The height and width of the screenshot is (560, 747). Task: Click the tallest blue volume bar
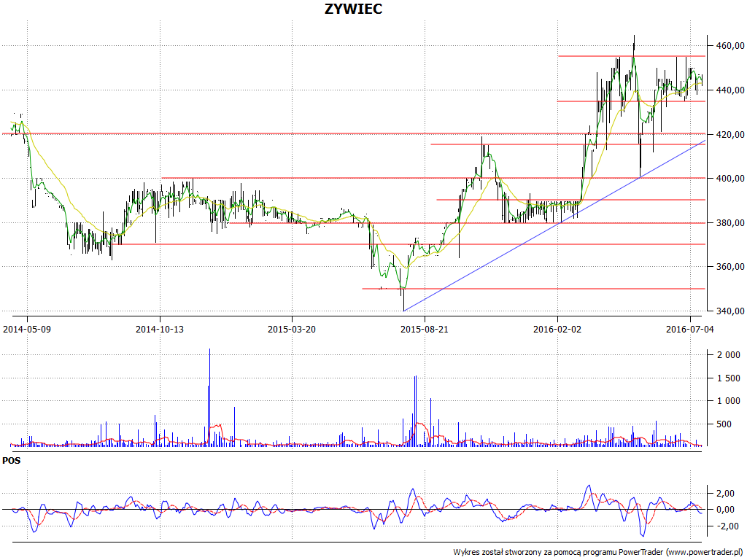(209, 397)
